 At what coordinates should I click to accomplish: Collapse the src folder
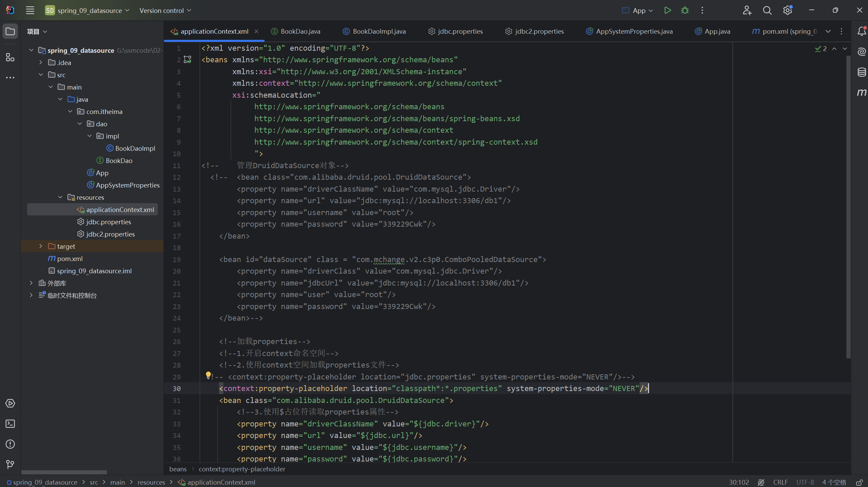[41, 75]
